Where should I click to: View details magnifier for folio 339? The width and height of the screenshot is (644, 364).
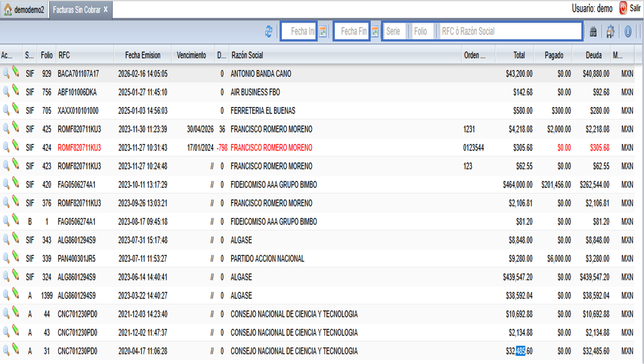click(6, 258)
